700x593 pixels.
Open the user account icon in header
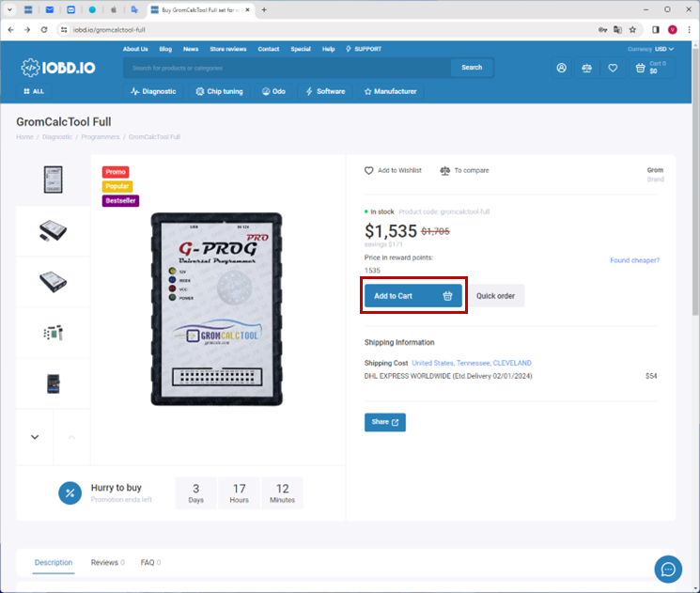(561, 68)
